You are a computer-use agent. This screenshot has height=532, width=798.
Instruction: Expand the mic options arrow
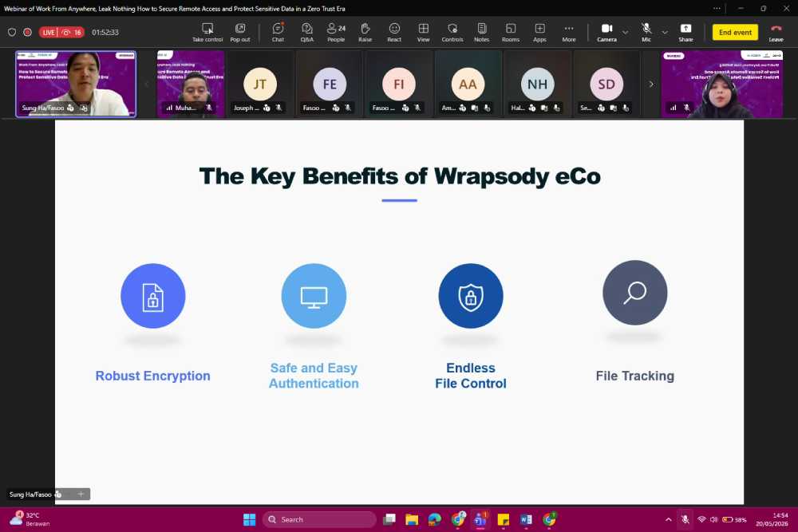(x=665, y=33)
